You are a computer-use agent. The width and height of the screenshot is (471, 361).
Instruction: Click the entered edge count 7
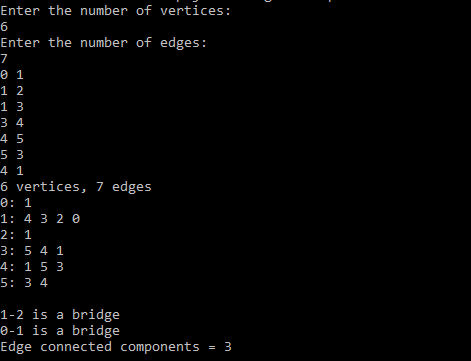point(4,59)
